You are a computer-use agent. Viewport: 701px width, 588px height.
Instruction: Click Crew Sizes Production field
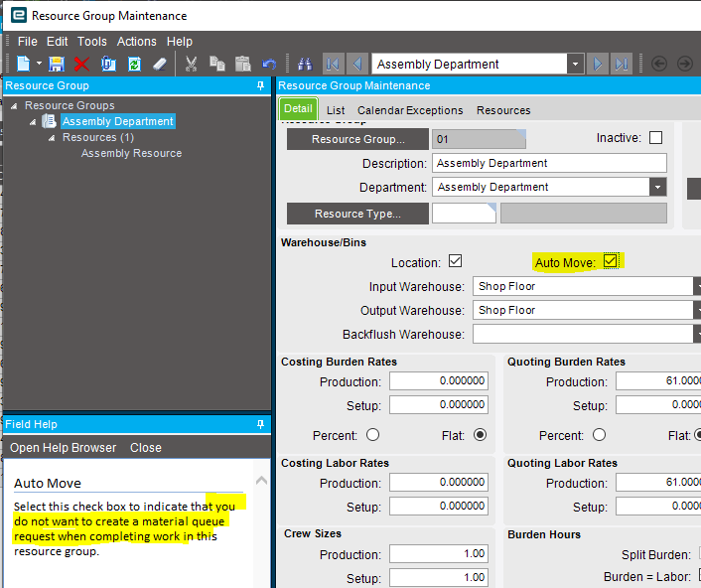(x=439, y=553)
